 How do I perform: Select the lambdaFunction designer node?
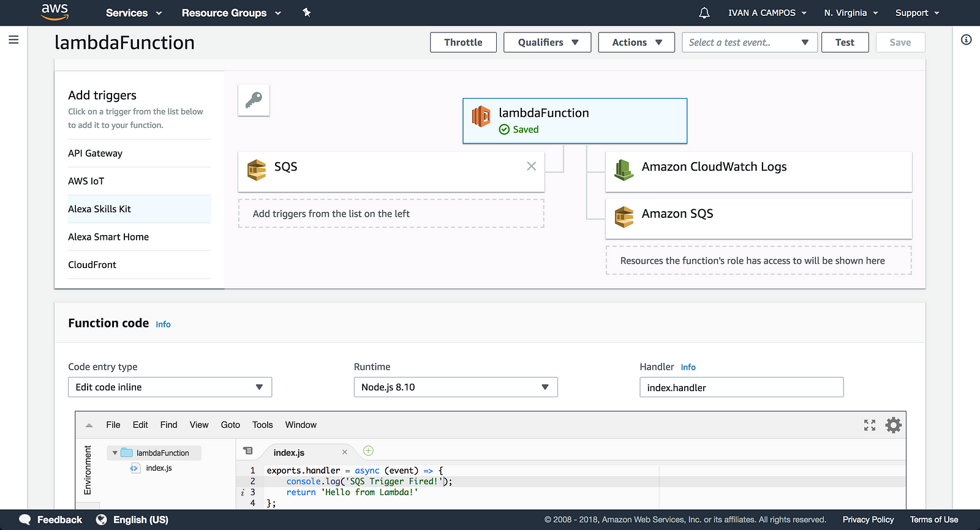tap(575, 121)
